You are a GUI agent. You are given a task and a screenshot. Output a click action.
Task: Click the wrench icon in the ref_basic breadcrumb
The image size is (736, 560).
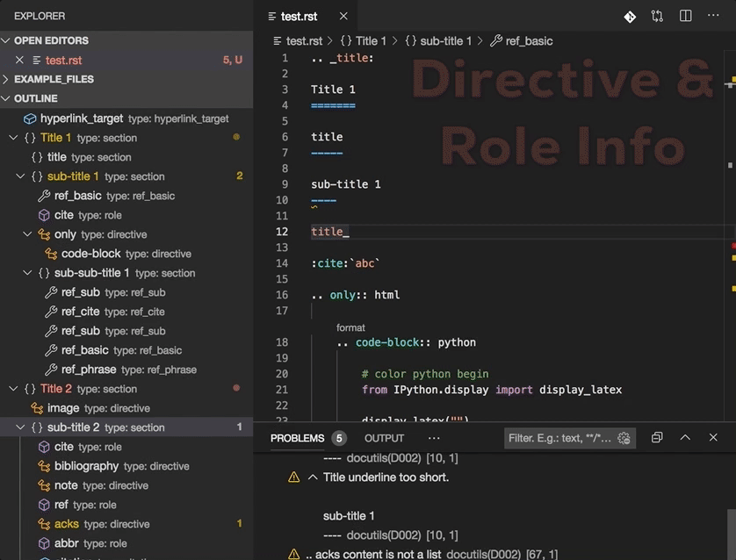click(x=496, y=40)
